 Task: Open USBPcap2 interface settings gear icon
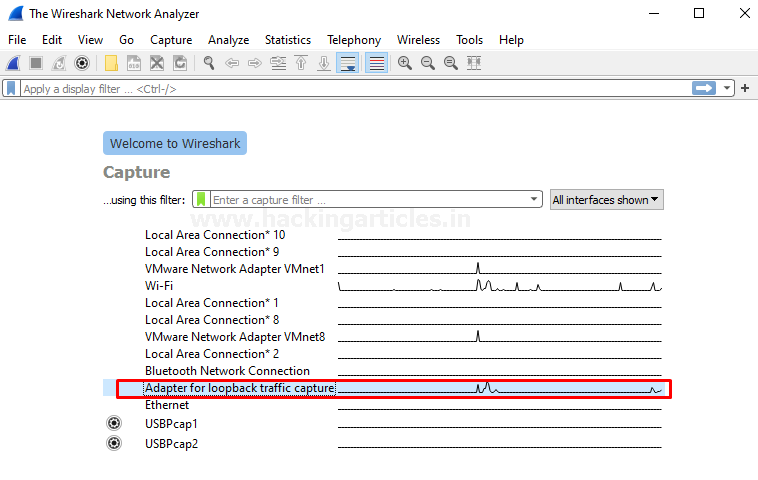click(114, 443)
